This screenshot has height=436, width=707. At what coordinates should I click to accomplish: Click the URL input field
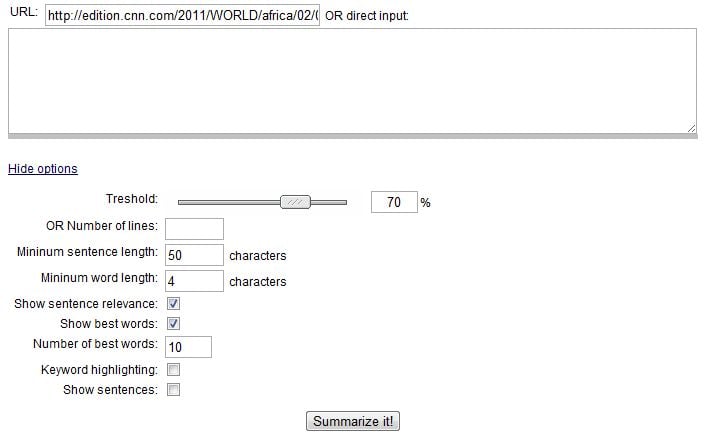point(182,17)
